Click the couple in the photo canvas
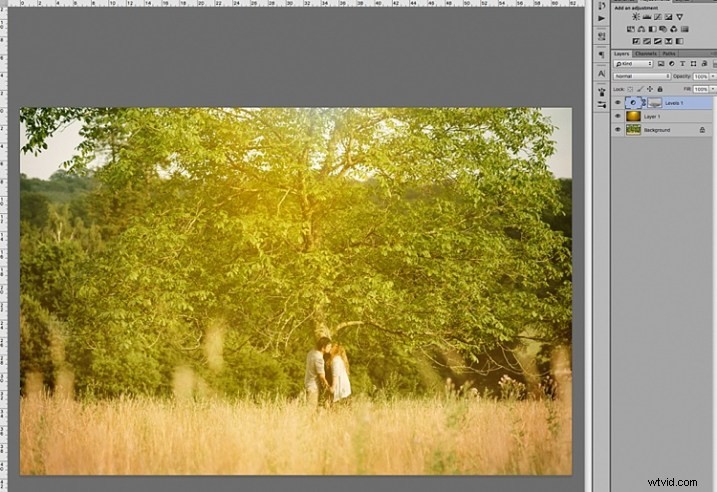The height and width of the screenshot is (492, 717). [x=328, y=371]
